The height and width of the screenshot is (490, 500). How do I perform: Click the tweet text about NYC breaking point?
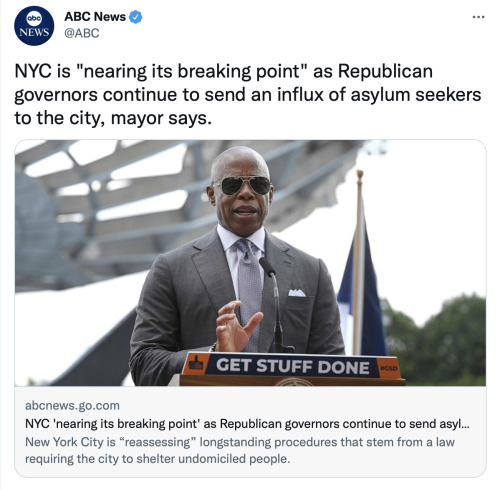coord(247,95)
